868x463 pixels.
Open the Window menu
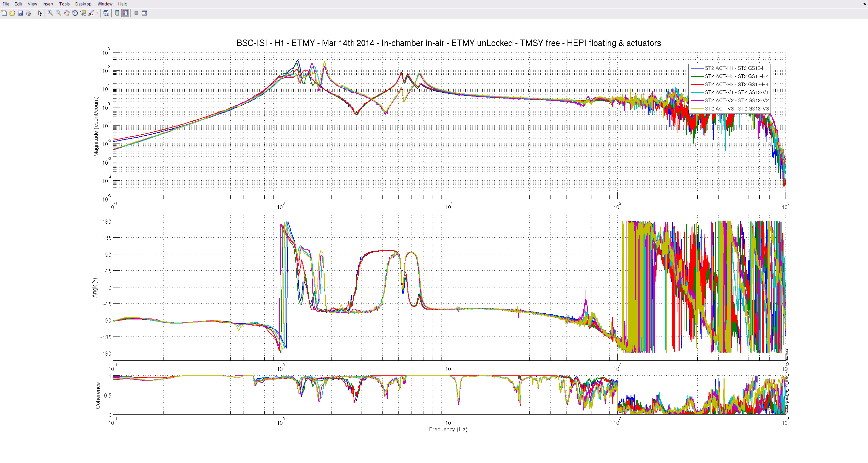[x=105, y=4]
